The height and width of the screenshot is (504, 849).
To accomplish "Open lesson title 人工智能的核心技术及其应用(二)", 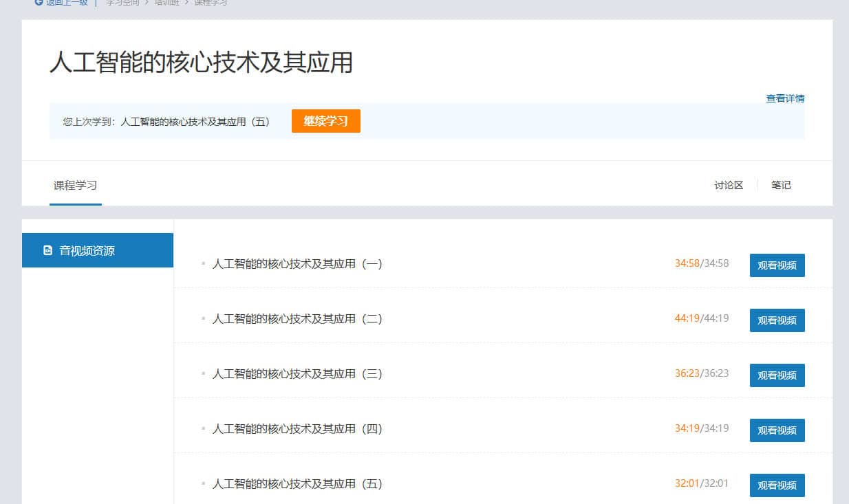I will pos(297,318).
